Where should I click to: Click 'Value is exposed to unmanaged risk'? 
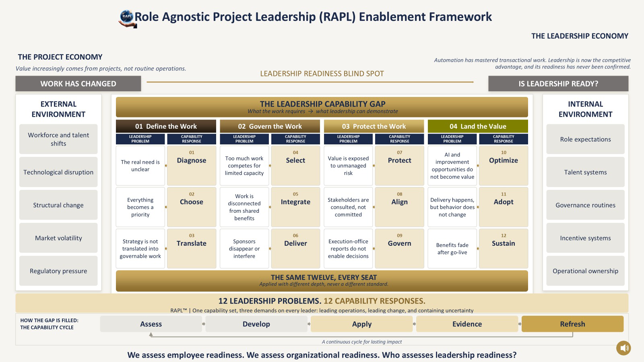(x=348, y=166)
